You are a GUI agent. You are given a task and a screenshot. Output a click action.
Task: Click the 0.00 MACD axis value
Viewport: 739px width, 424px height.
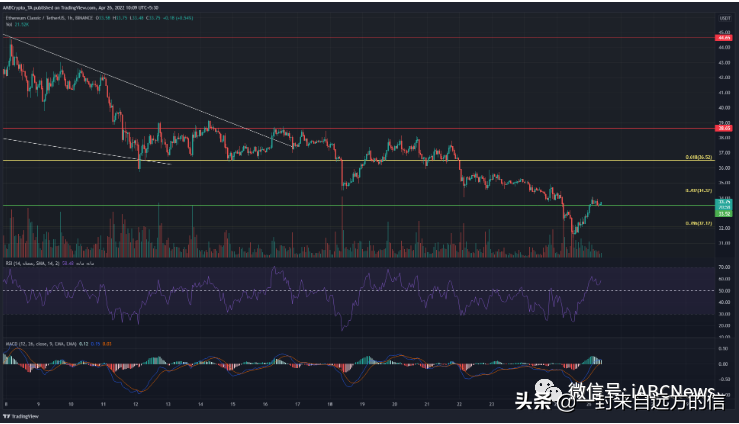point(724,364)
